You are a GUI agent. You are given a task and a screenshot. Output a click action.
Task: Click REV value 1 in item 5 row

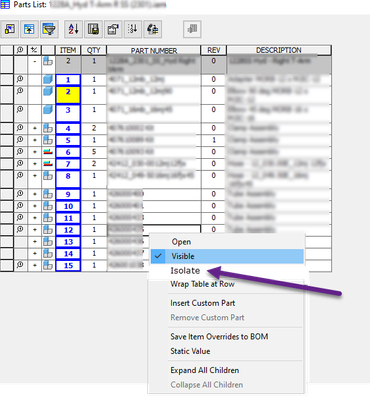(x=214, y=140)
